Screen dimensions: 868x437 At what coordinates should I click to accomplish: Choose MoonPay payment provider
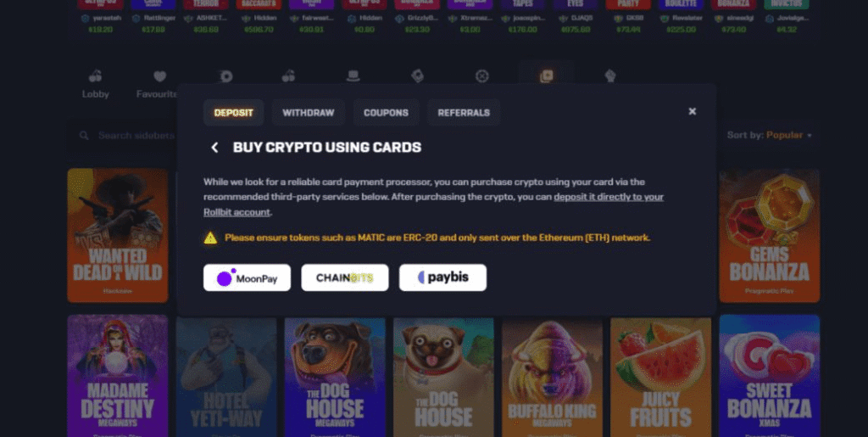[x=247, y=277]
